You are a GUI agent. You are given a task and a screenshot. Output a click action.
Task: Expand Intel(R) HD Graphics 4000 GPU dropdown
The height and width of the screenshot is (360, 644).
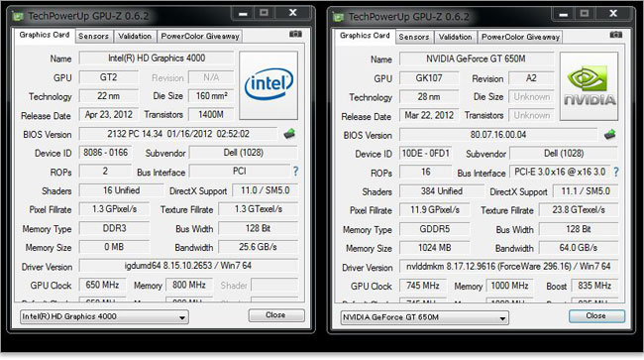point(104,316)
